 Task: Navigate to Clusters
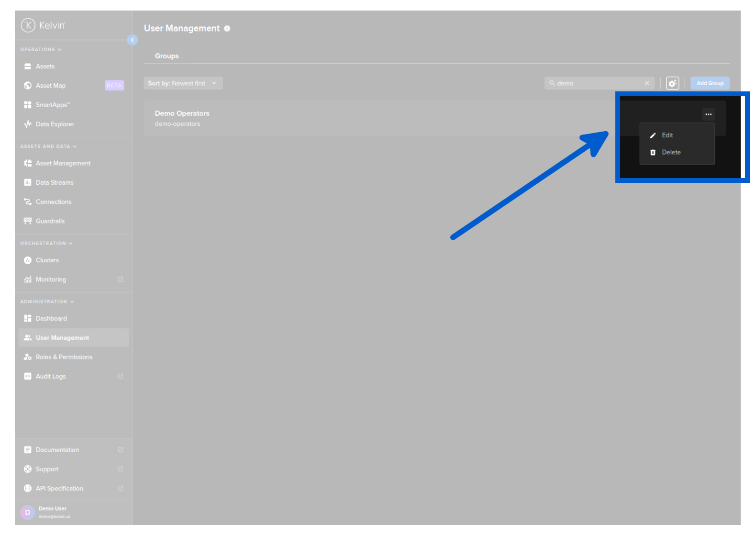click(47, 260)
